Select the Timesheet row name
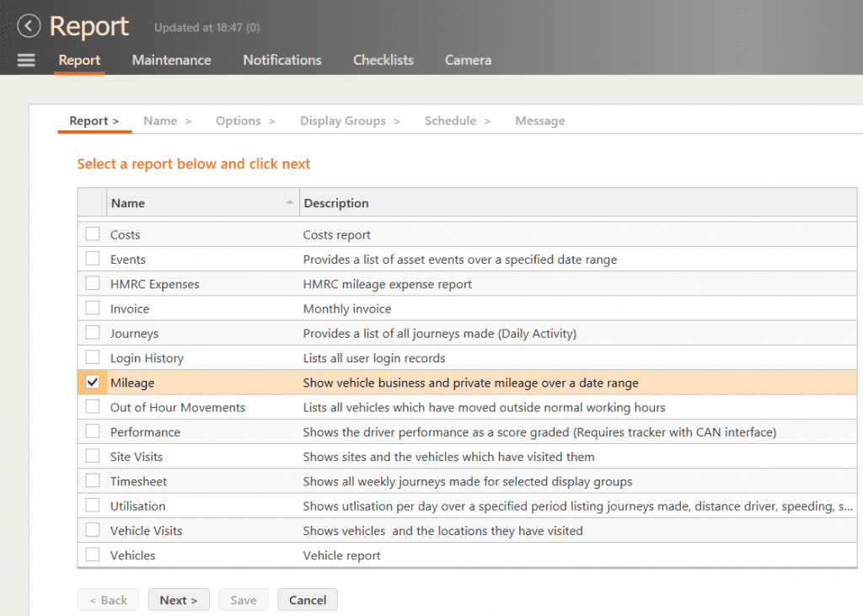The width and height of the screenshot is (863, 616). coord(138,482)
